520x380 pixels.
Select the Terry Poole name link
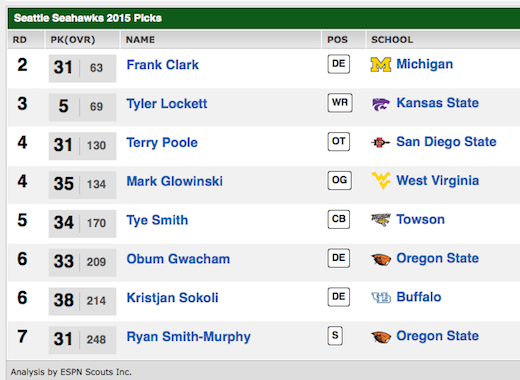(162, 143)
